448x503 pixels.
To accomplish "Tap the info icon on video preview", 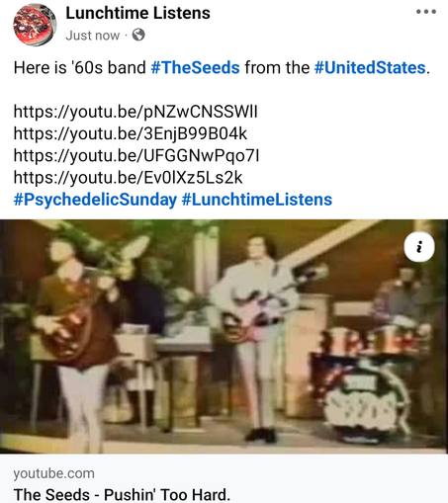I will click(x=419, y=247).
